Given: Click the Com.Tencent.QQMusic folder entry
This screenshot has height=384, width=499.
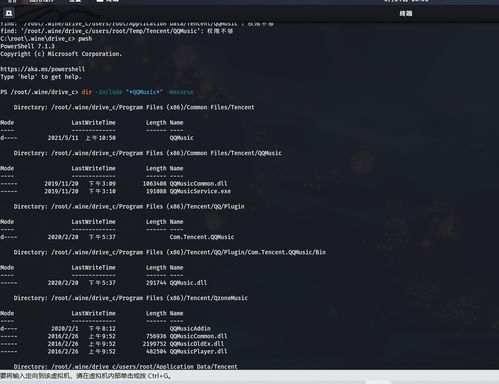Looking at the screenshot, I should click(x=202, y=237).
